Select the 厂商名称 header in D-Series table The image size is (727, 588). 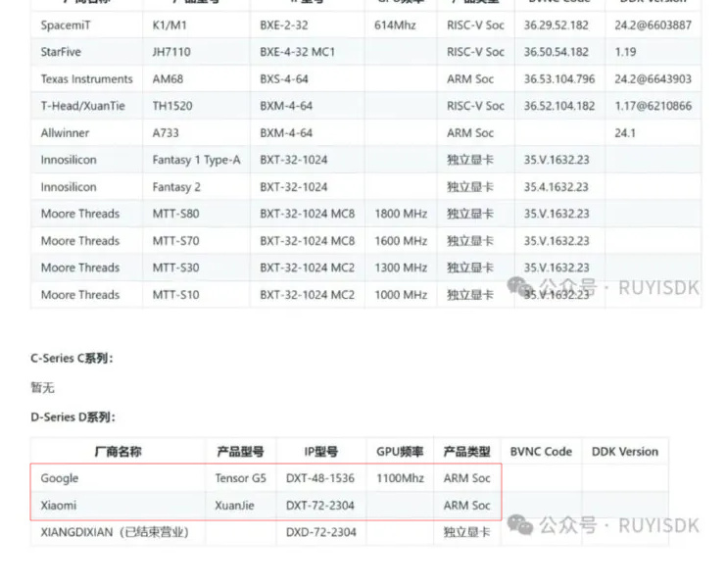118,452
